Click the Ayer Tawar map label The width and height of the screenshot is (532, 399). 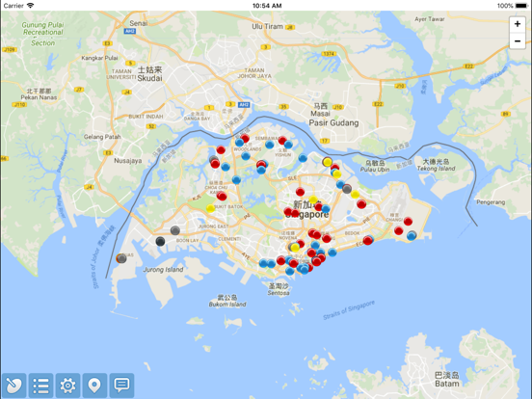430,19
